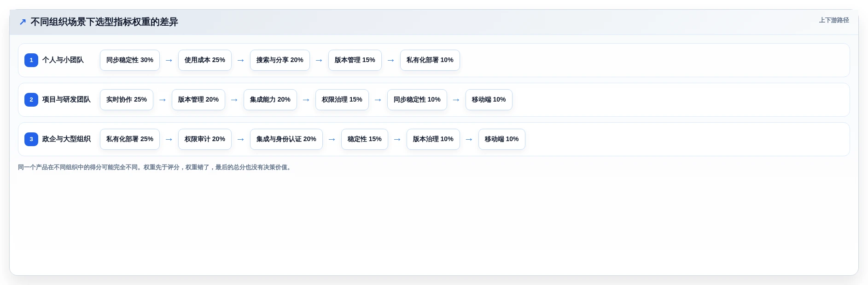This screenshot has height=285, width=868.
Task: Click the 版本管理 20% chip
Action: tap(198, 100)
